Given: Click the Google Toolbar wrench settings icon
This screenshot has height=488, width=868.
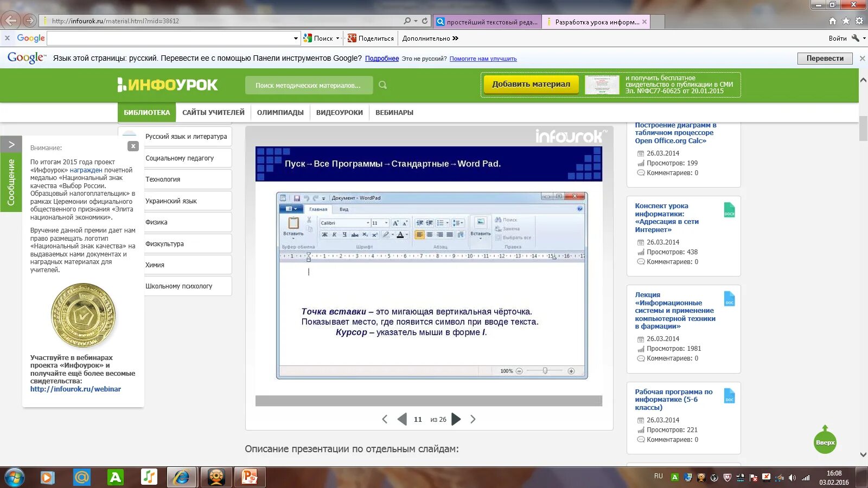Looking at the screenshot, I should coord(856,38).
